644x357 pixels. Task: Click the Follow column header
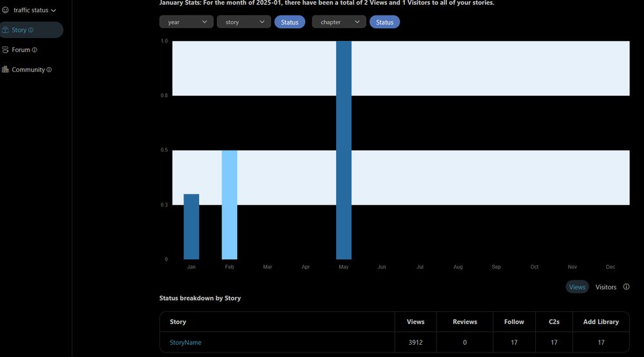click(x=514, y=322)
